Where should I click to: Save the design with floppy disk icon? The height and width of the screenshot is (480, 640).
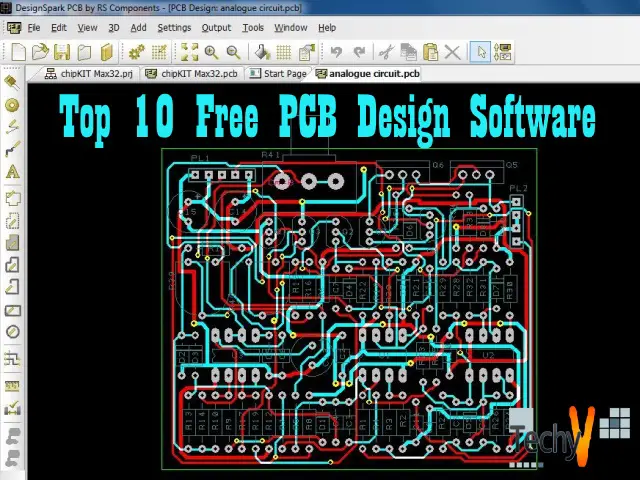tap(62, 52)
